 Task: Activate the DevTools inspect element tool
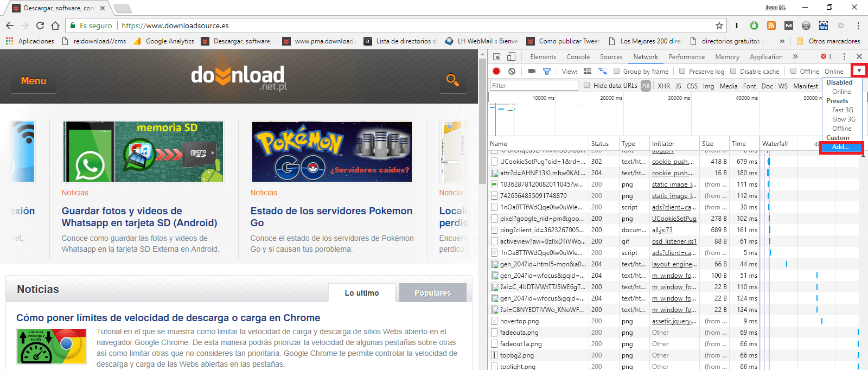tap(496, 56)
